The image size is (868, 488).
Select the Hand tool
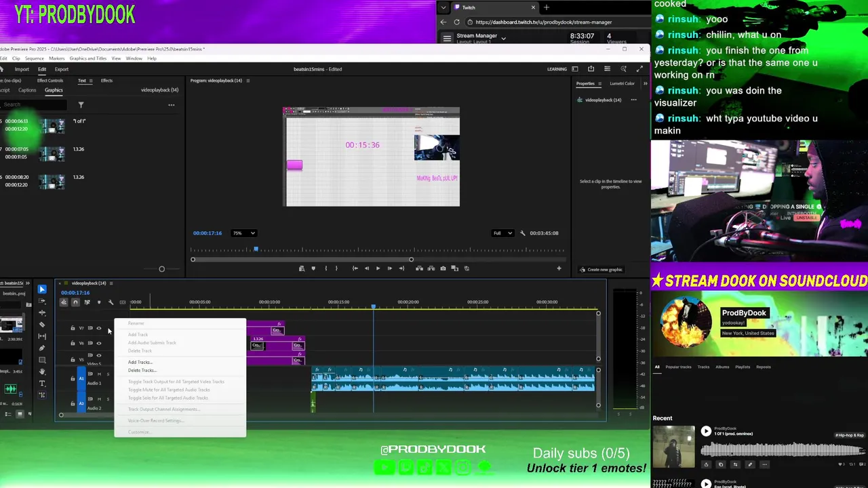point(42,371)
